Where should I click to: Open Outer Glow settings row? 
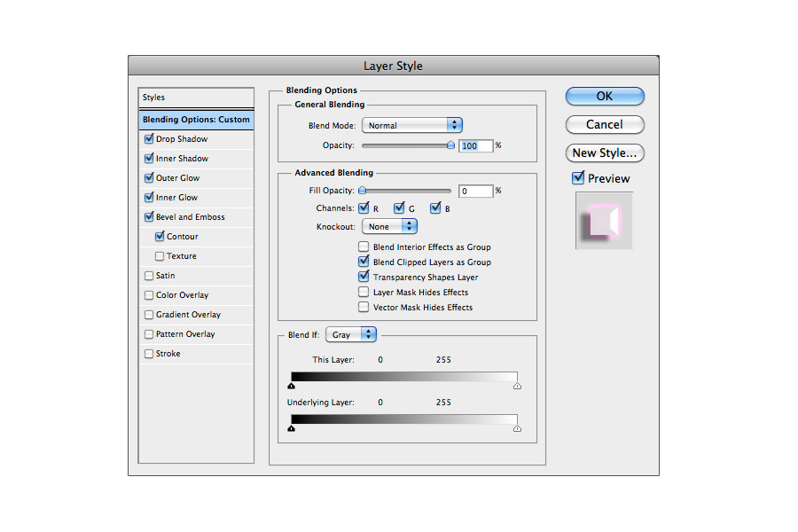(196, 177)
